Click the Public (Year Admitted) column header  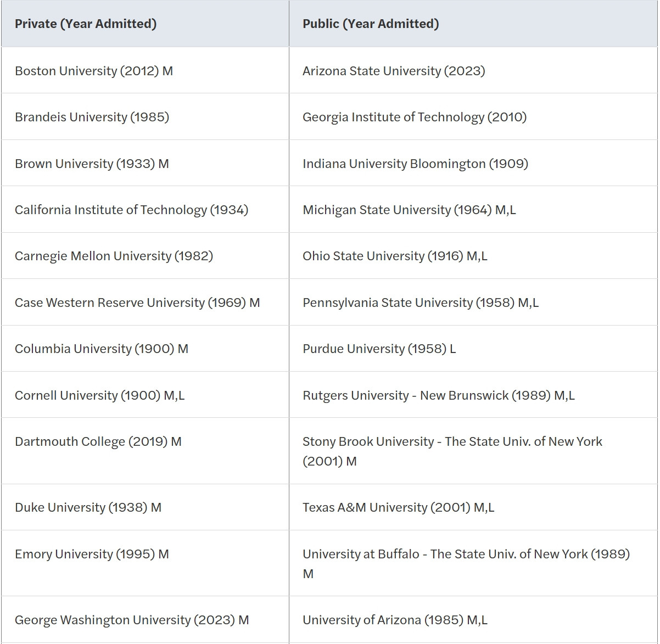473,24
